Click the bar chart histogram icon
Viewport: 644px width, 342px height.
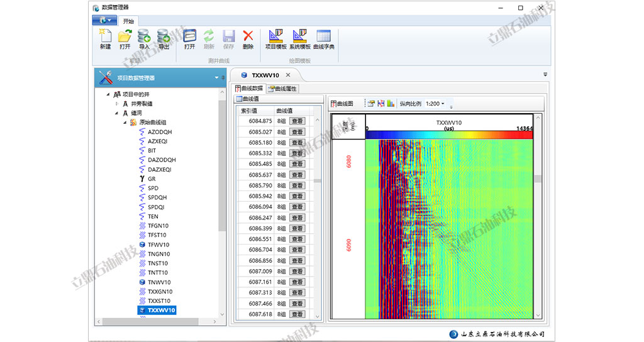tap(391, 104)
